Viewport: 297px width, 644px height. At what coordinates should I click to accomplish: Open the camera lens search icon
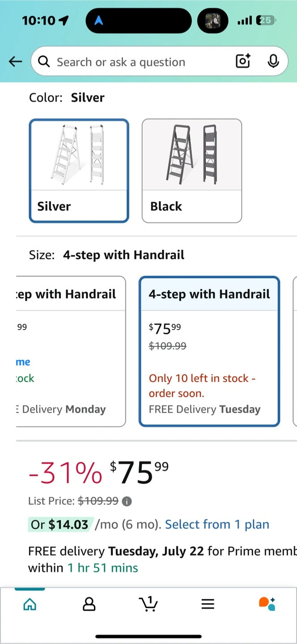243,61
